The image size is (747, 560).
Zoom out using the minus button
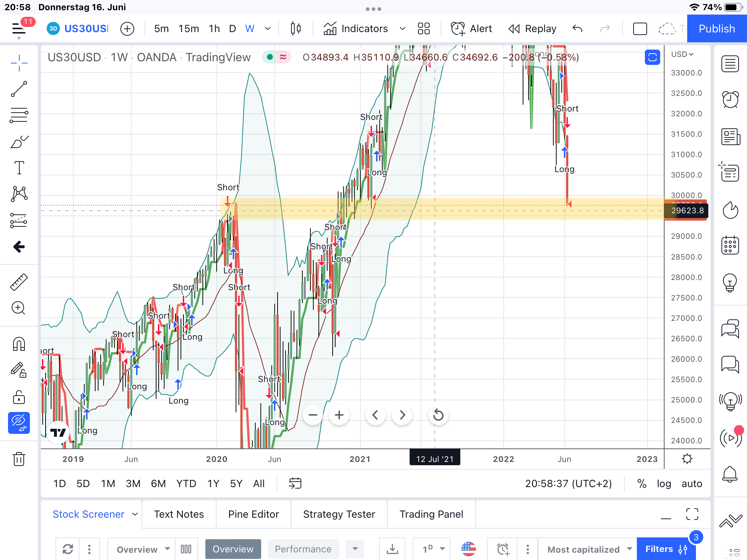pos(313,415)
